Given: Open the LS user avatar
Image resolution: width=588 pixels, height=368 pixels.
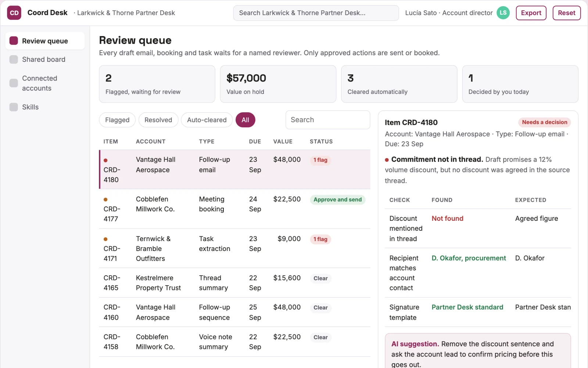Looking at the screenshot, I should 503,13.
